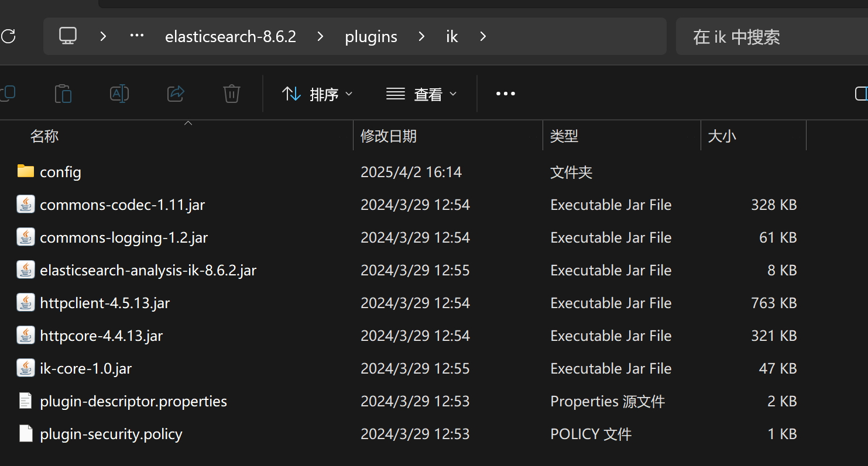Click the plugin-security.policy file icon
This screenshot has height=466, width=868.
[25, 433]
